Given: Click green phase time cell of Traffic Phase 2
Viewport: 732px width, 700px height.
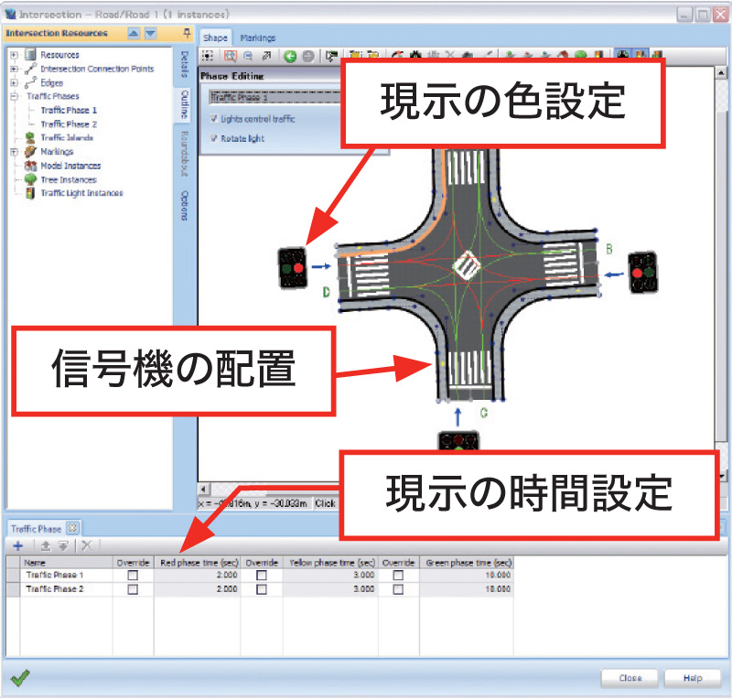Looking at the screenshot, I should click(466, 589).
